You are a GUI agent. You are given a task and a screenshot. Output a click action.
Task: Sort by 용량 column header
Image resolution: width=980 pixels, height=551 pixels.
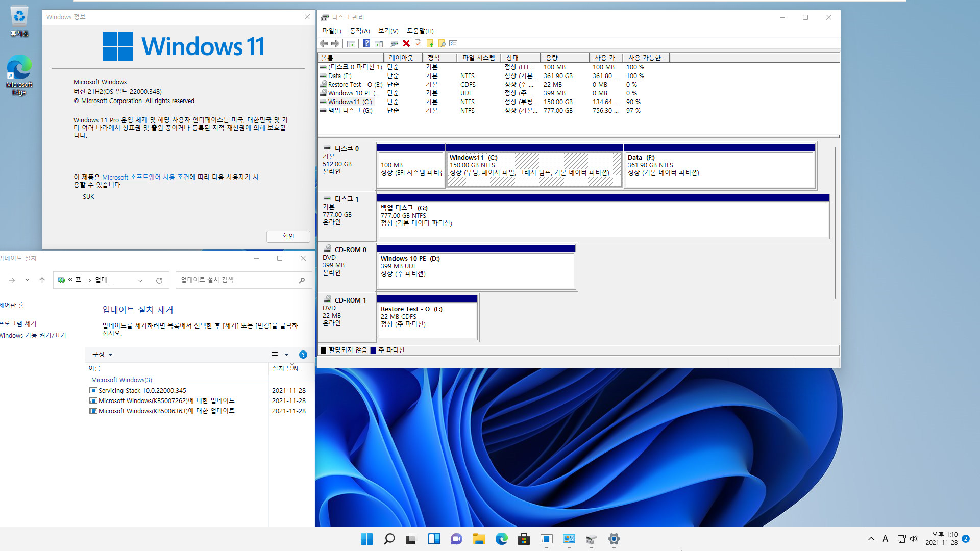(x=565, y=58)
